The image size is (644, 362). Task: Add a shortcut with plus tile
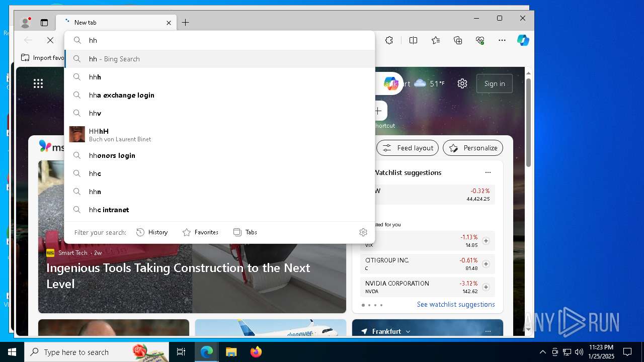pyautogui.click(x=378, y=111)
